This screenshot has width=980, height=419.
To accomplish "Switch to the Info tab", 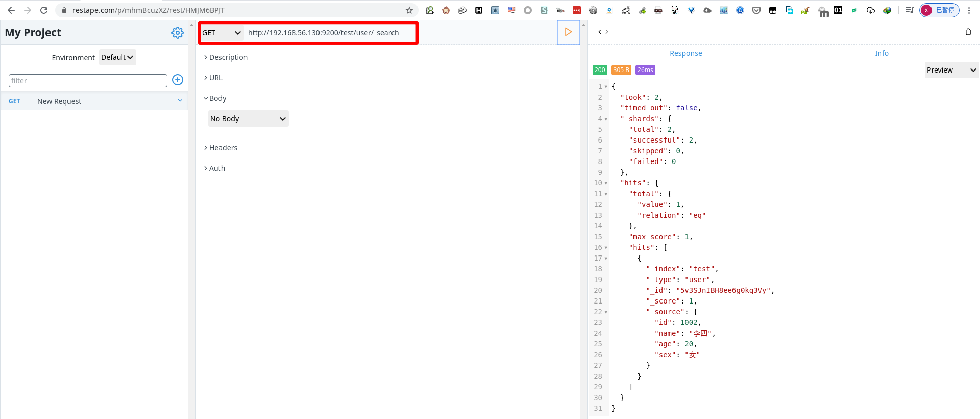I will [x=881, y=53].
